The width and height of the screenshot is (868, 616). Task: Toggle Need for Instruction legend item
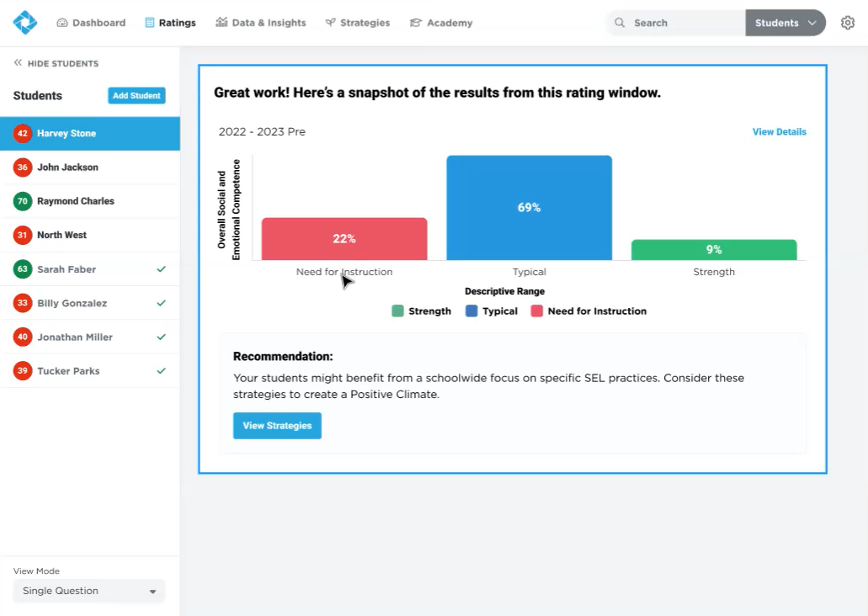[x=588, y=311]
